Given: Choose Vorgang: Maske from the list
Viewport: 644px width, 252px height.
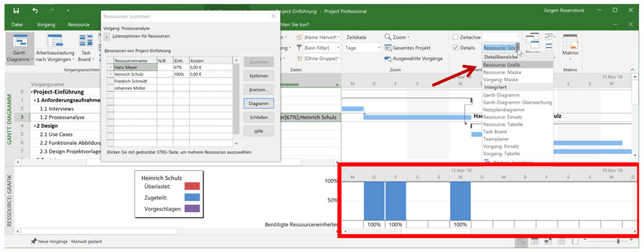Looking at the screenshot, I should 518,80.
